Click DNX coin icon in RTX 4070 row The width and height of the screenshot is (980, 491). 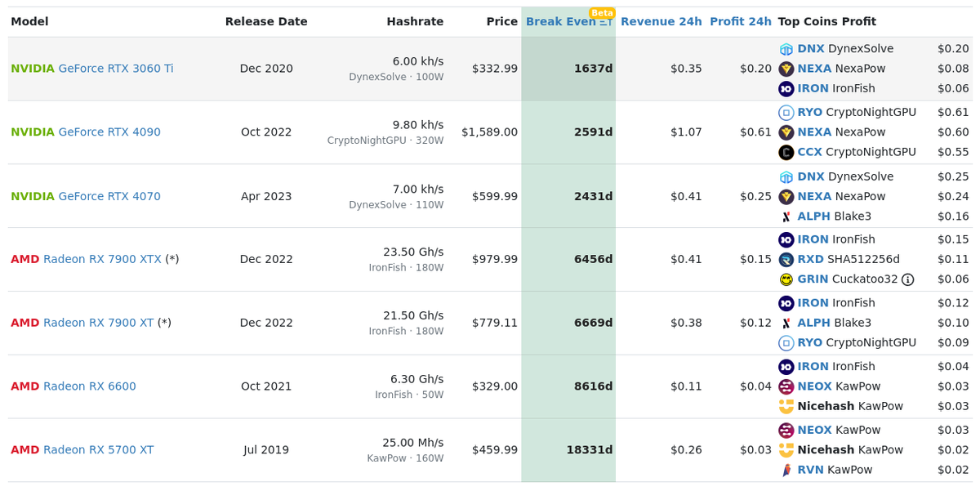coord(786,176)
